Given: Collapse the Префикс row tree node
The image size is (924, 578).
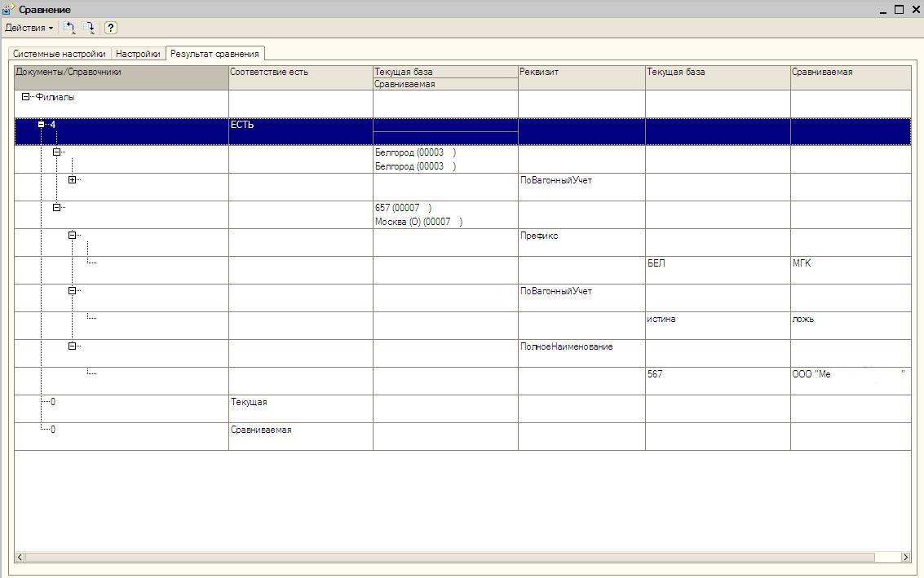Looking at the screenshot, I should 72,236.
